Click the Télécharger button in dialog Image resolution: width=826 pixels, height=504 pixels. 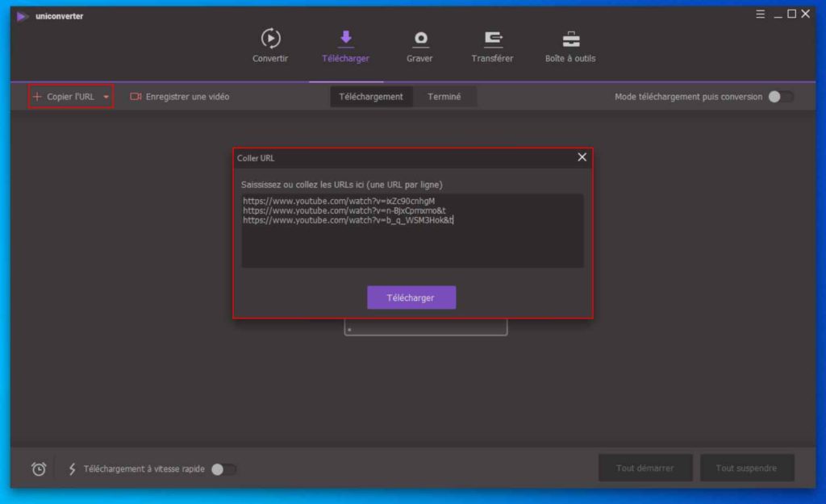tap(411, 298)
